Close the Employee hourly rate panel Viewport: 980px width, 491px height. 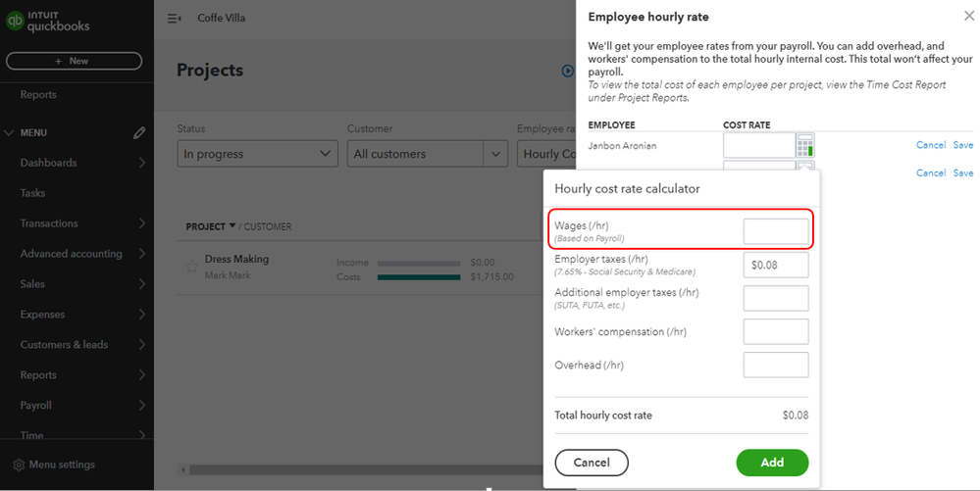click(x=969, y=16)
